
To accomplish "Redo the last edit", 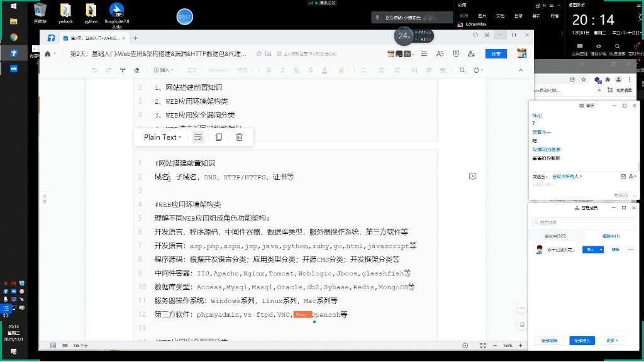I will tap(108, 70).
